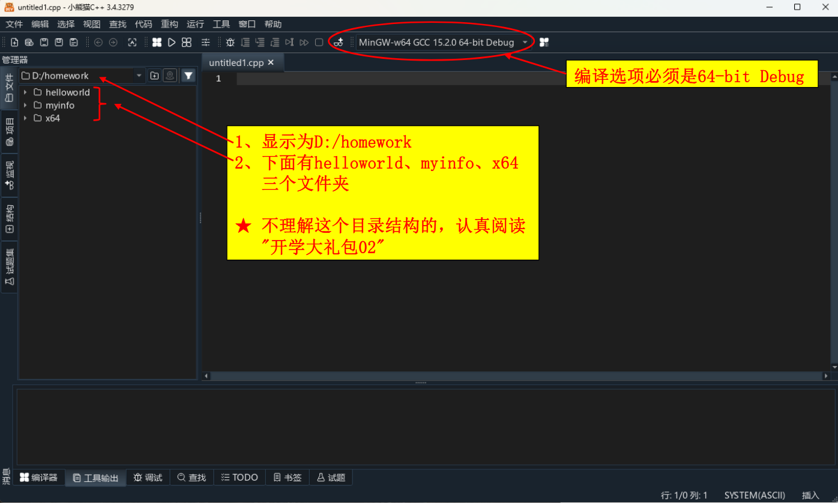Create a new file via the toolbar icon
The height and width of the screenshot is (504, 838).
[14, 42]
